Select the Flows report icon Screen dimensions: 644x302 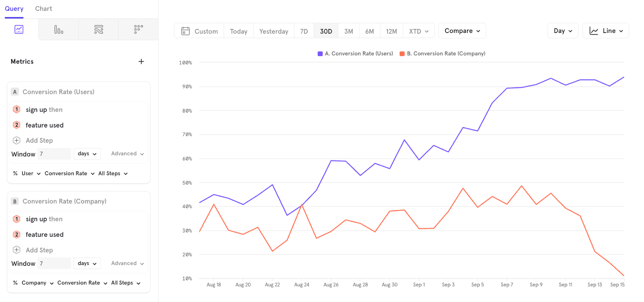point(99,29)
